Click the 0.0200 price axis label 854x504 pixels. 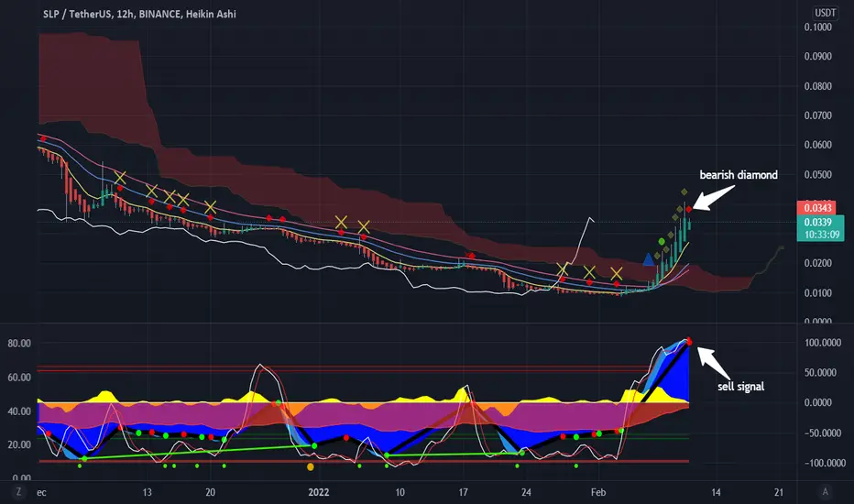pos(817,263)
